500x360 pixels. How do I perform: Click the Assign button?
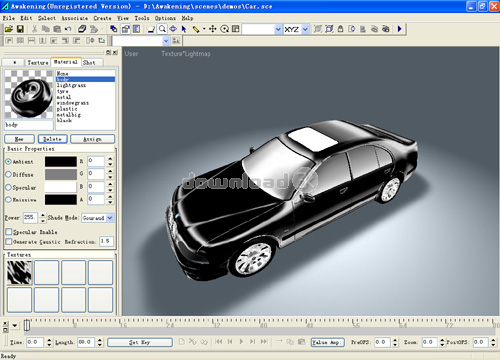point(92,139)
